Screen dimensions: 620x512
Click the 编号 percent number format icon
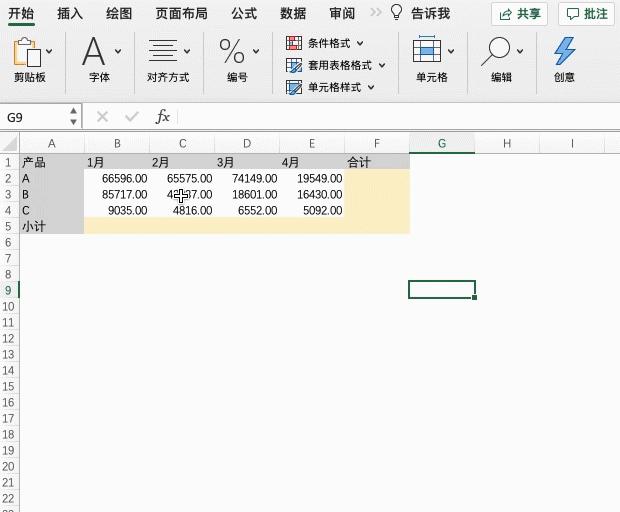coord(232,51)
